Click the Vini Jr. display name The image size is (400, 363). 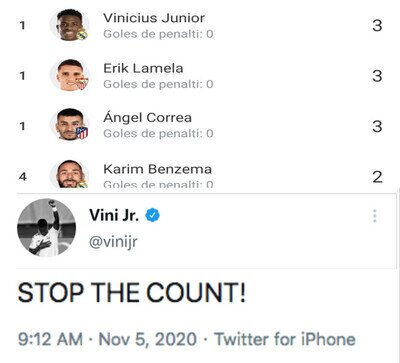point(114,215)
